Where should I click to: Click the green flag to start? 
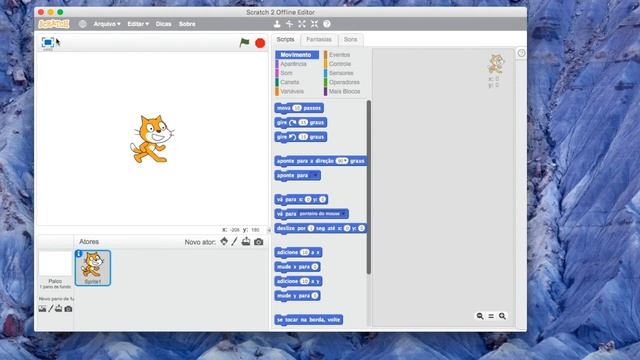coord(244,42)
